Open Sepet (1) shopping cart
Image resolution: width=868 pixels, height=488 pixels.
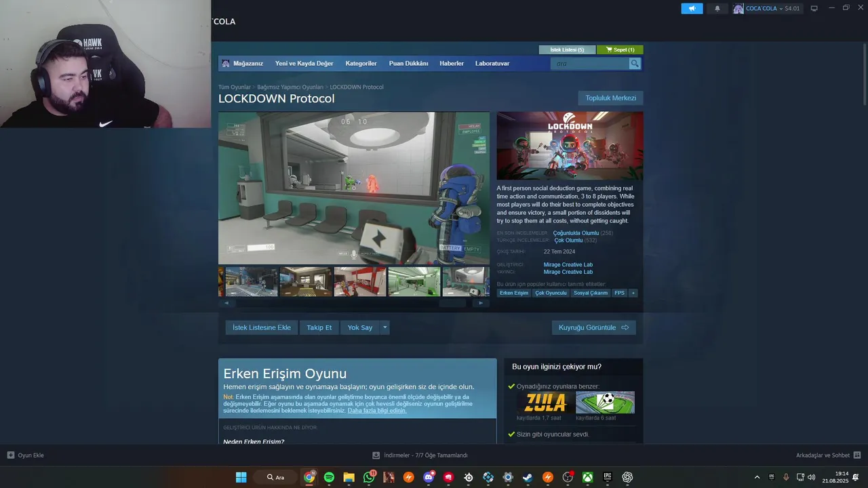(620, 49)
